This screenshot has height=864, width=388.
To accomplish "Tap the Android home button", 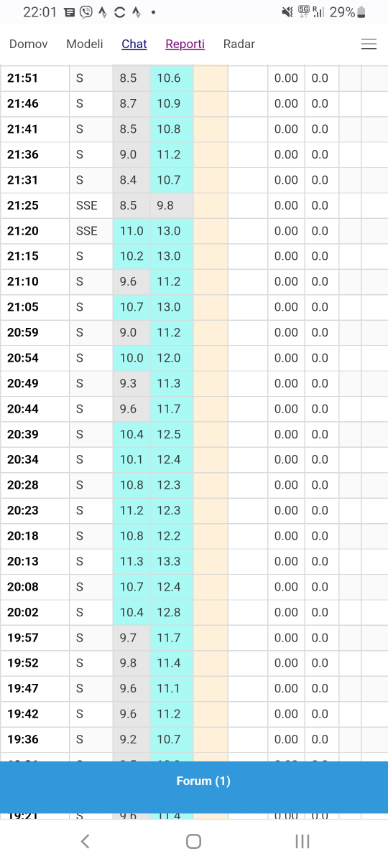I will [x=193, y=841].
